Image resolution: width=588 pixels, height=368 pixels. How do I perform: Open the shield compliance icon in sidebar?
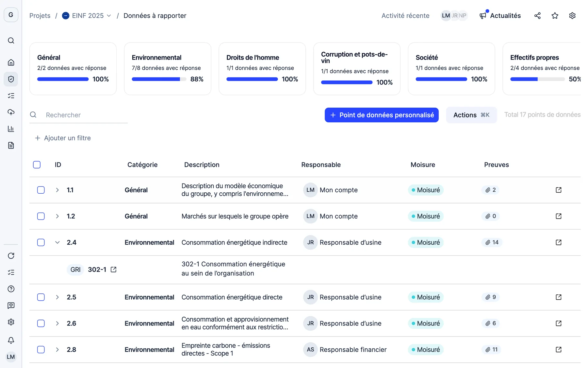pyautogui.click(x=11, y=79)
